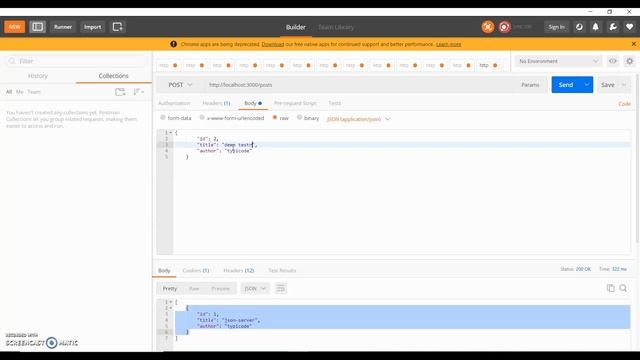Dismiss the deprecation banner

633,44
